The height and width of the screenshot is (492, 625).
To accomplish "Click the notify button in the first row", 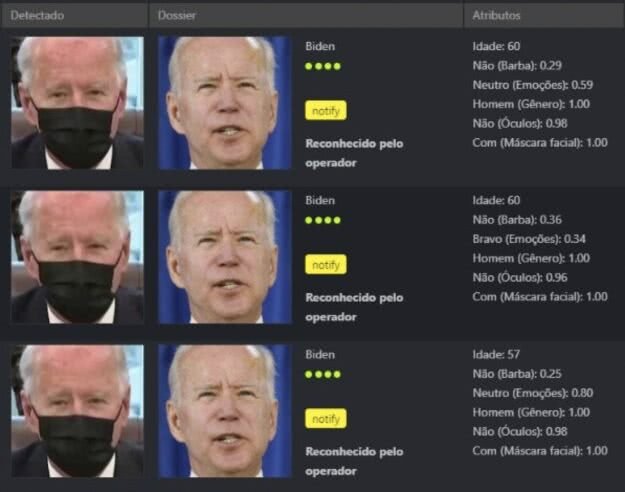I will pos(326,110).
